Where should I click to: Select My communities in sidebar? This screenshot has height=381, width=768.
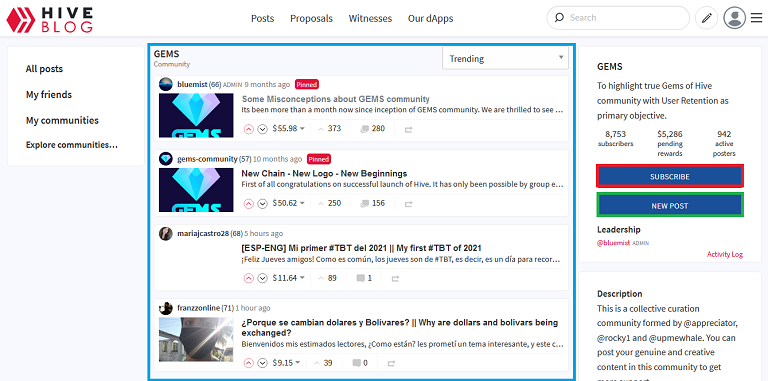coord(62,120)
